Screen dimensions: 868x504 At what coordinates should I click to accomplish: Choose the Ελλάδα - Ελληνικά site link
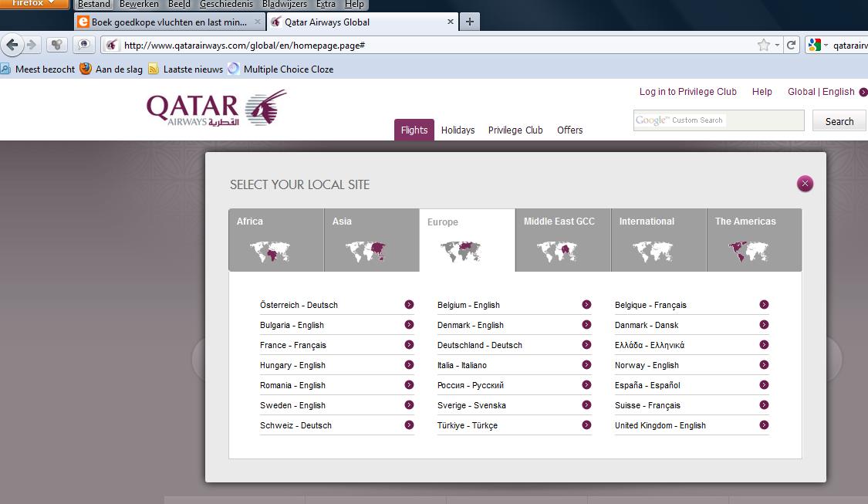tap(650, 345)
